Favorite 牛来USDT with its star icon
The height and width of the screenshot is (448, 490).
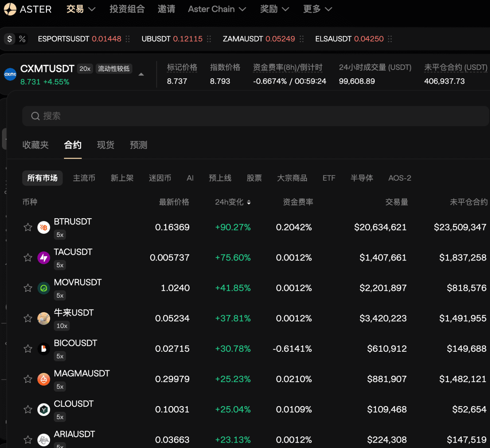click(28, 318)
